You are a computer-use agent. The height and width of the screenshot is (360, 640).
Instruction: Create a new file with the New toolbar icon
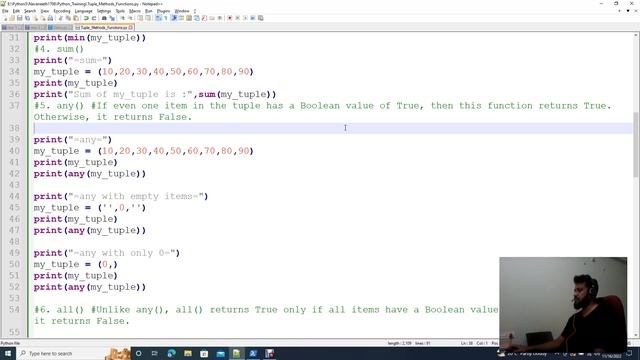(x=5, y=18)
